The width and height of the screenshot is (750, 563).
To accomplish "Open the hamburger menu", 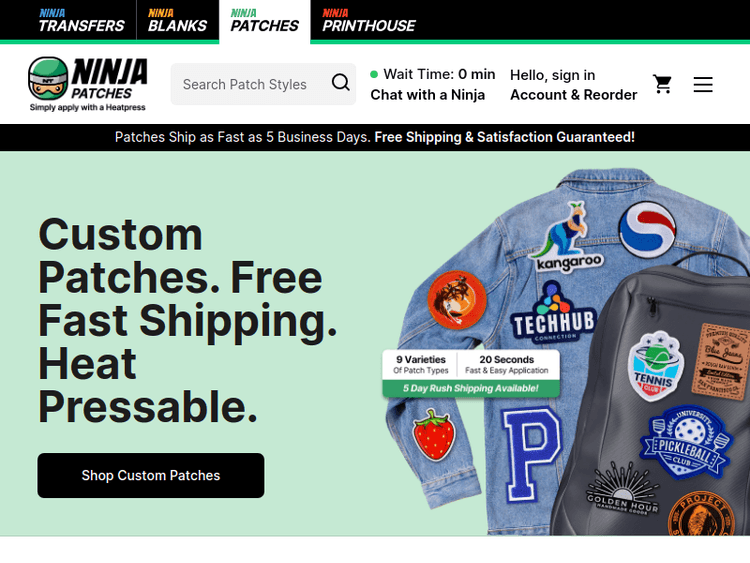I will (703, 84).
